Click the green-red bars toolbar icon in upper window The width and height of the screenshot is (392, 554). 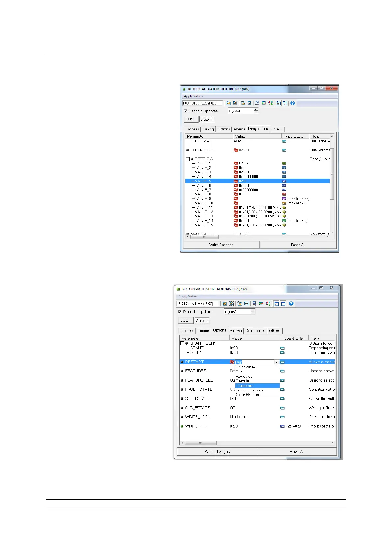[264, 103]
